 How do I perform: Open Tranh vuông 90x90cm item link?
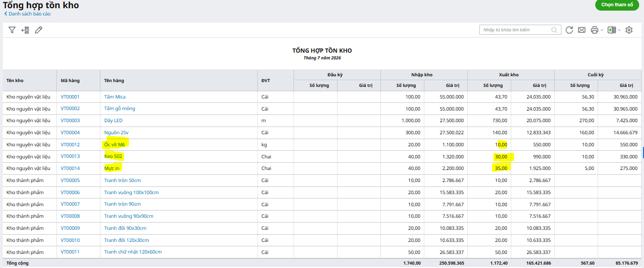coord(129,216)
